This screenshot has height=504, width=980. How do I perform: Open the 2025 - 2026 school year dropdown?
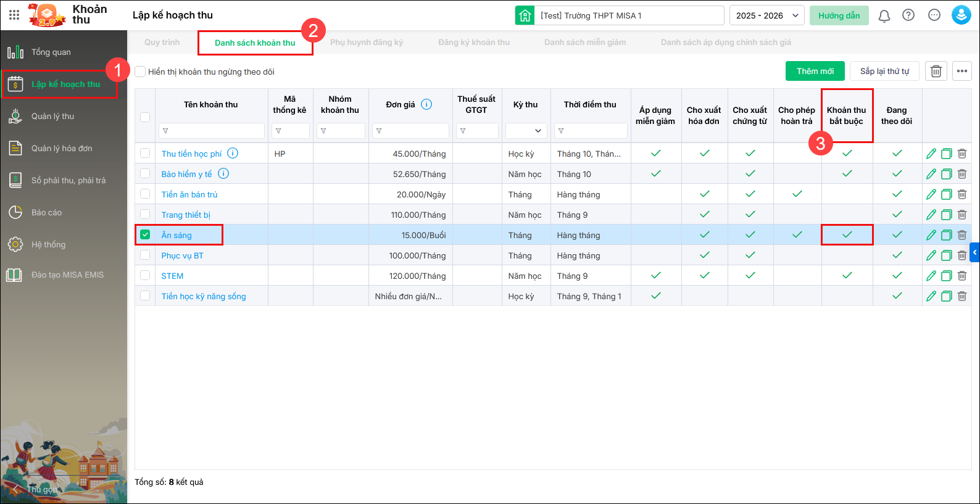click(766, 15)
